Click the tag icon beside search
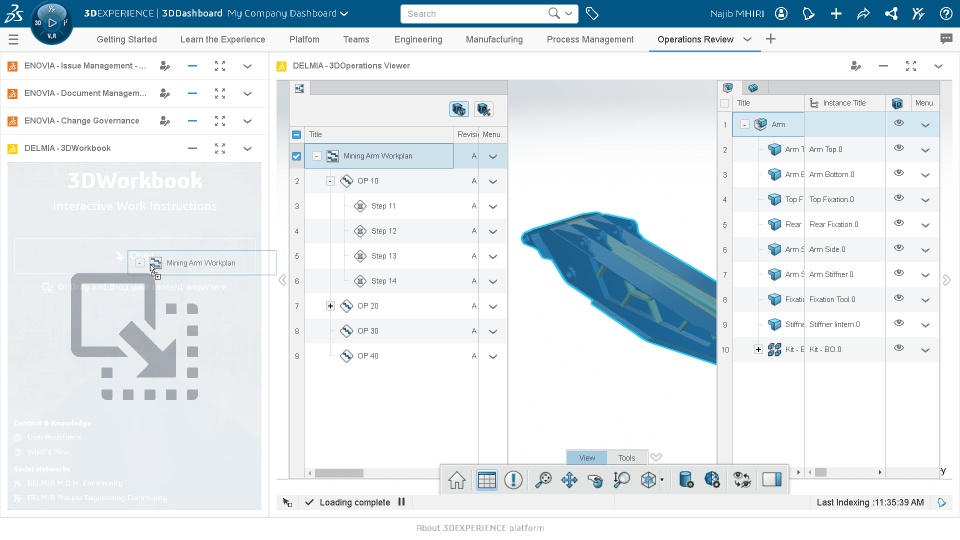The image size is (960, 540). point(592,13)
